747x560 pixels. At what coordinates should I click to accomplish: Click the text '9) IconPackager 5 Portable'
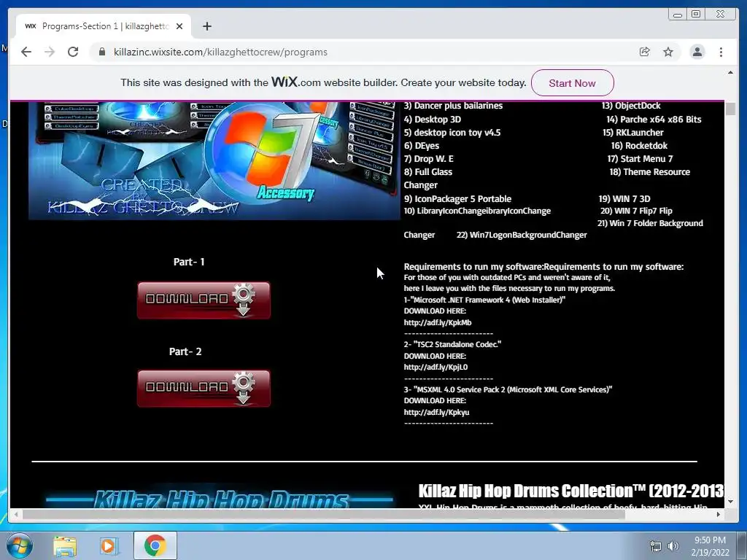[x=457, y=198]
